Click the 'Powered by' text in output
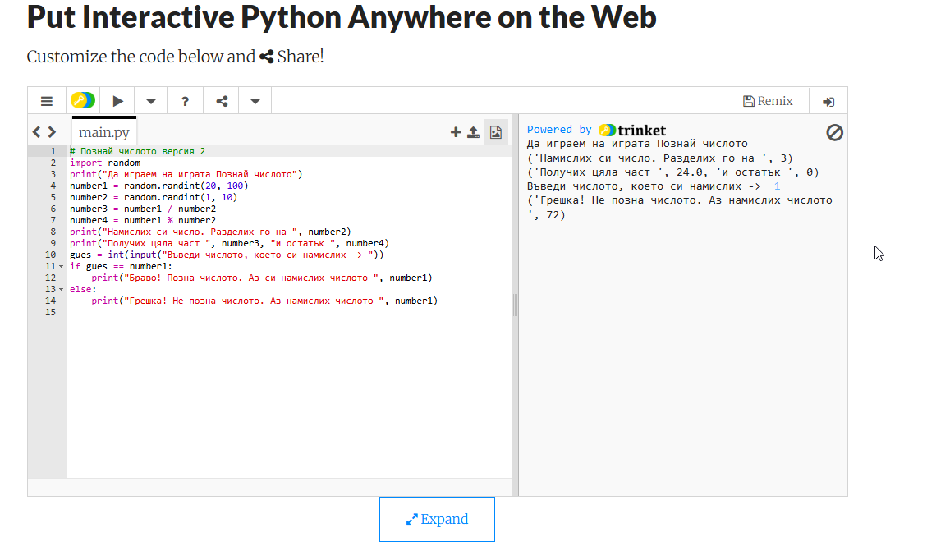927x560 pixels. tap(558, 130)
